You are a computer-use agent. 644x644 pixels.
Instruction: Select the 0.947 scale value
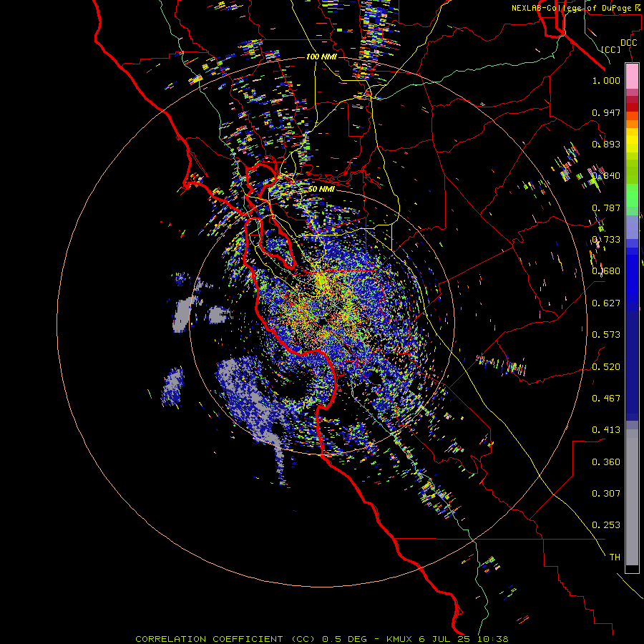pos(606,112)
